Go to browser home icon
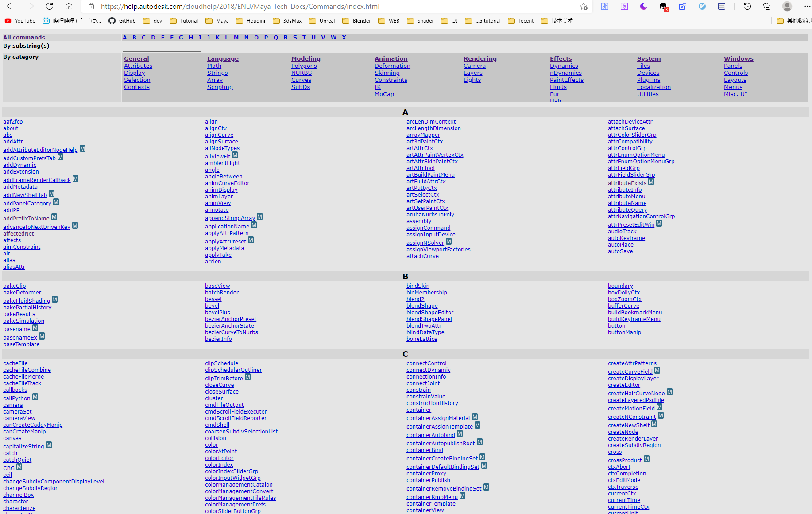The image size is (812, 514). tap(69, 6)
